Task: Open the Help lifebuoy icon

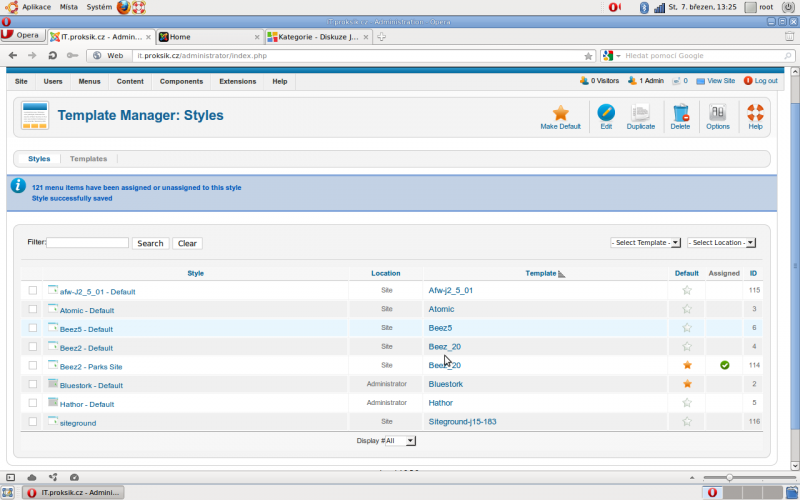Action: coord(755,114)
